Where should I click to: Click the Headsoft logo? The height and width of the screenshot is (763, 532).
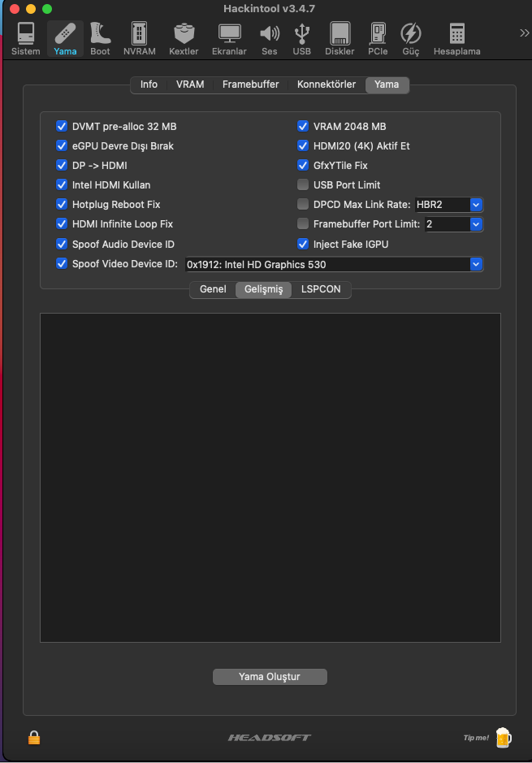point(270,738)
